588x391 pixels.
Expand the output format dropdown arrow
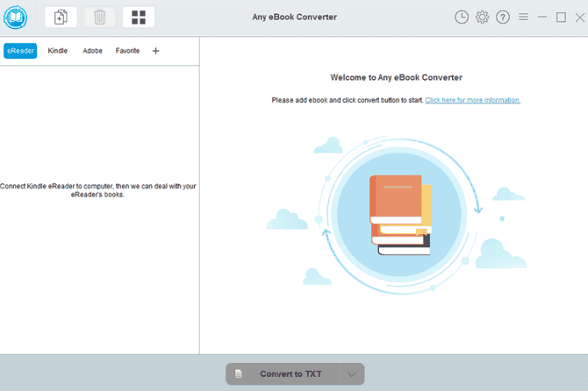(x=352, y=373)
